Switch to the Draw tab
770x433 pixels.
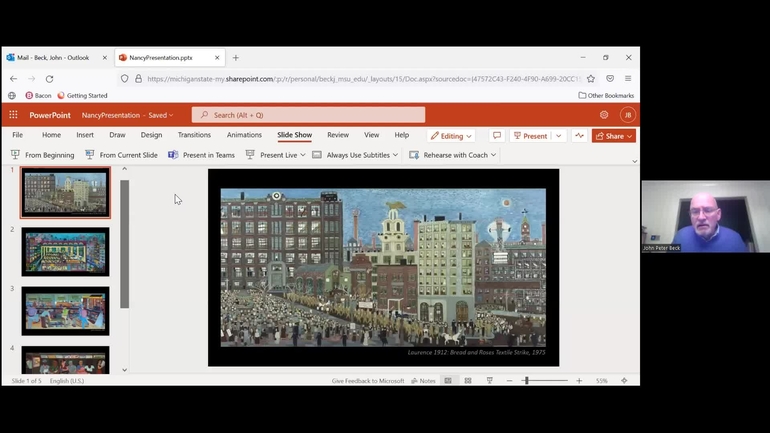click(117, 135)
